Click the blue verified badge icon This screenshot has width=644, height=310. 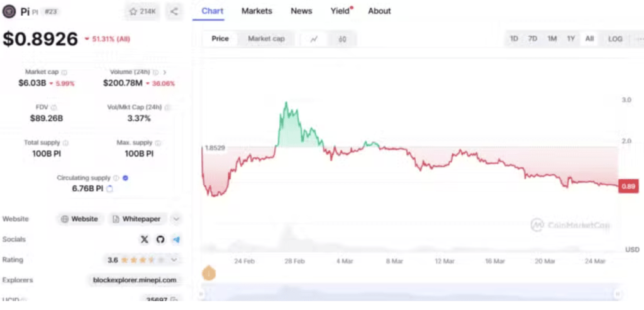pos(126,178)
